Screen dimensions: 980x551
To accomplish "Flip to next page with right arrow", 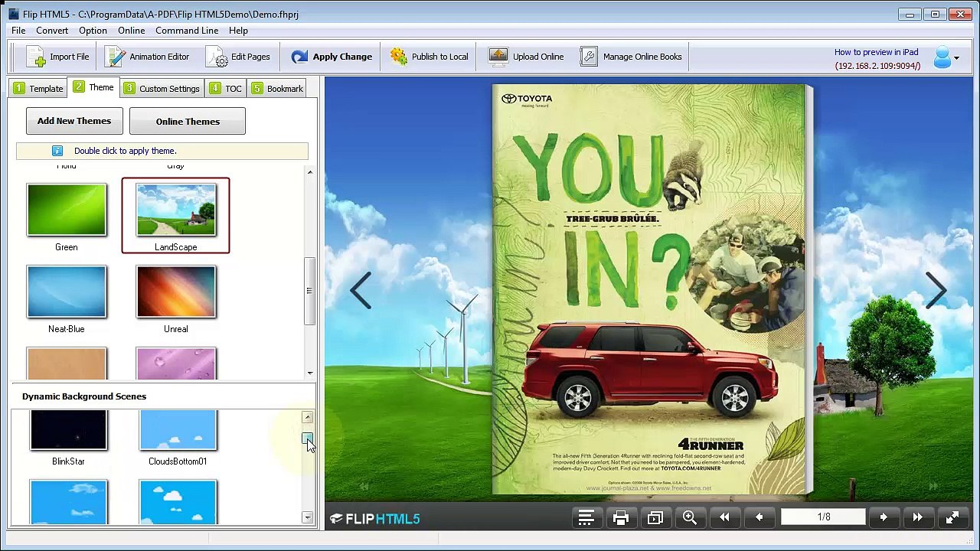I will point(936,291).
